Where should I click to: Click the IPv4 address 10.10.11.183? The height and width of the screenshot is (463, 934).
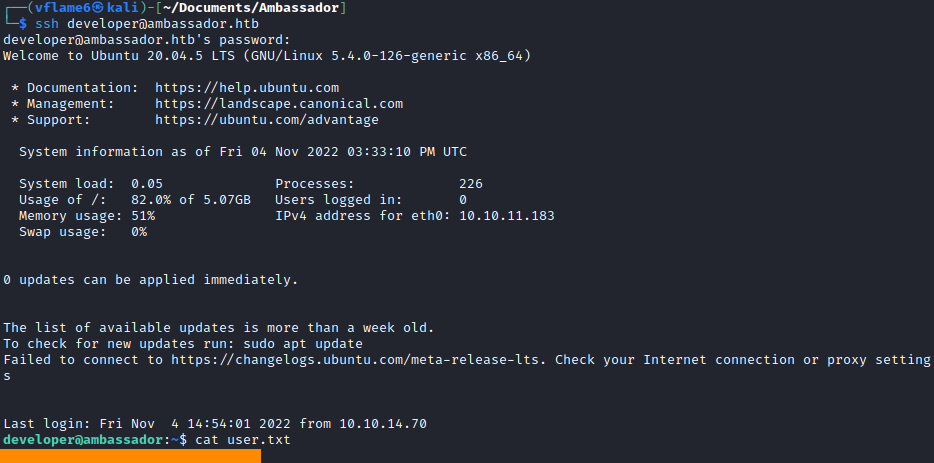coord(507,216)
